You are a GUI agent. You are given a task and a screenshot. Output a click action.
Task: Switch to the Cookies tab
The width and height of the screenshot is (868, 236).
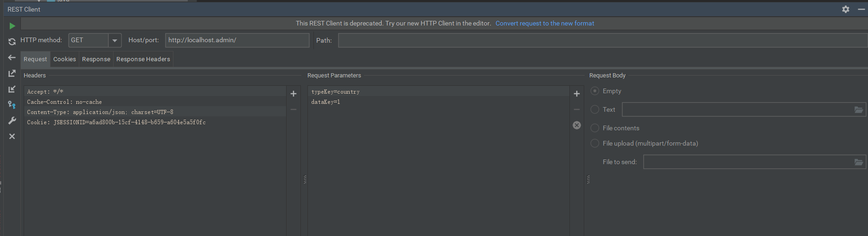64,59
